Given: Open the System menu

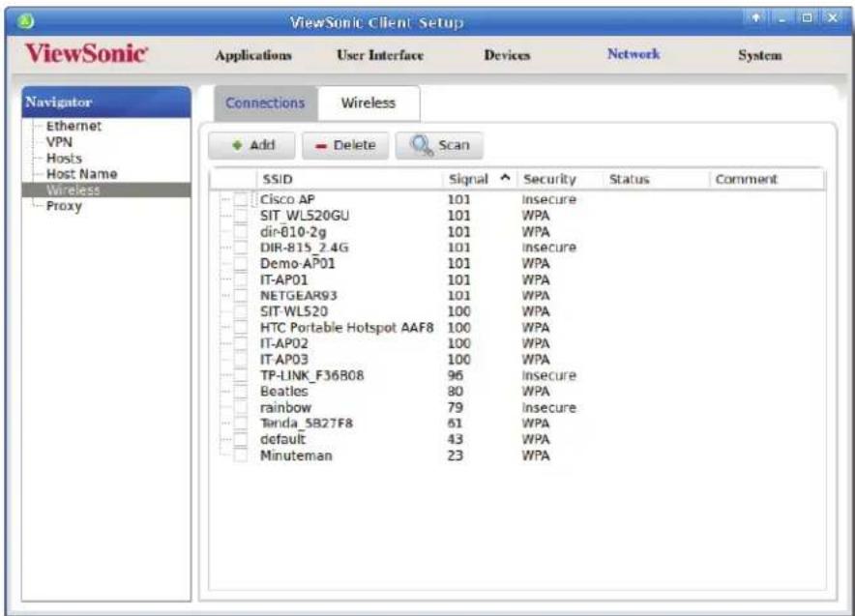Looking at the screenshot, I should (x=760, y=55).
